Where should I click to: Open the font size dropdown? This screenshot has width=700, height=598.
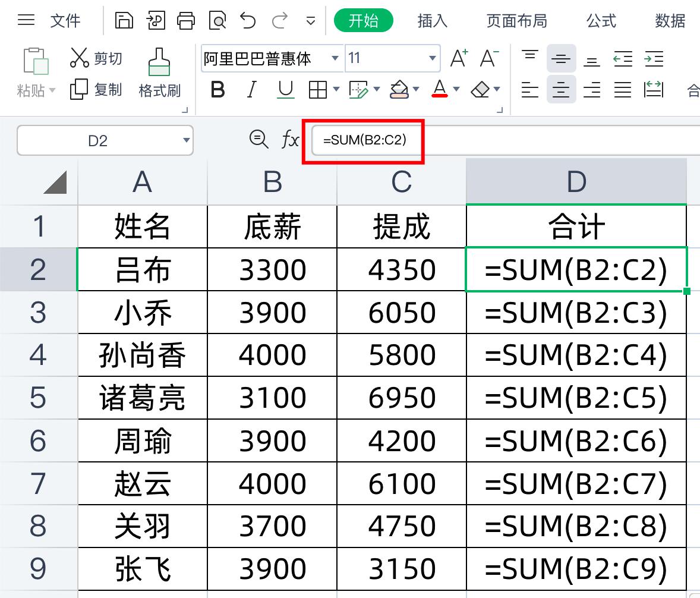[x=432, y=58]
